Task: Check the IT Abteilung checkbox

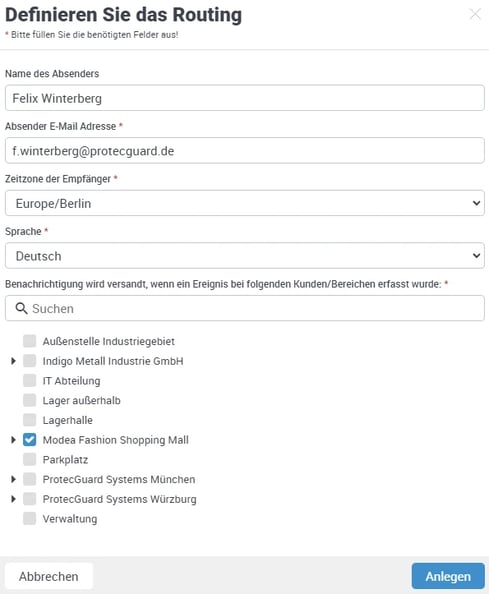Action: coord(30,380)
